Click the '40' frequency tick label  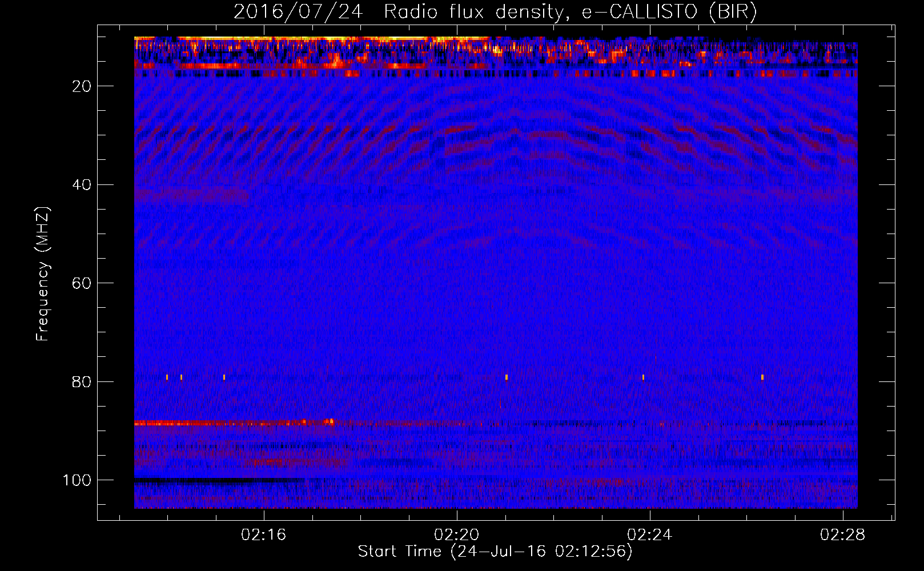(x=82, y=185)
